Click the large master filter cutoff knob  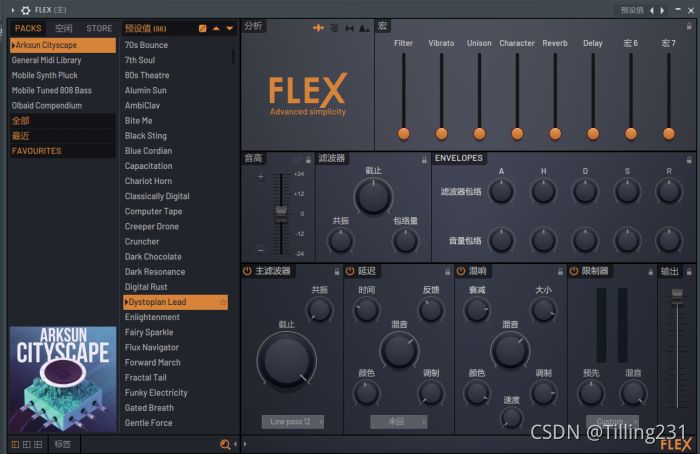pos(286,361)
